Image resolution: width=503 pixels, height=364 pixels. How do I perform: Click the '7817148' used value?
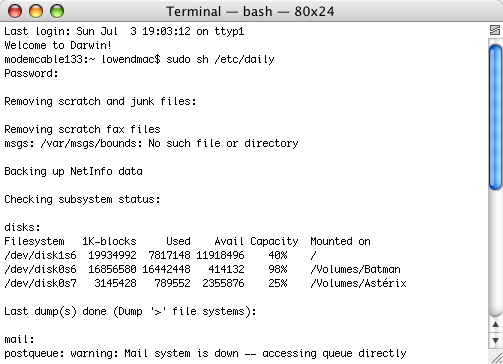169,255
